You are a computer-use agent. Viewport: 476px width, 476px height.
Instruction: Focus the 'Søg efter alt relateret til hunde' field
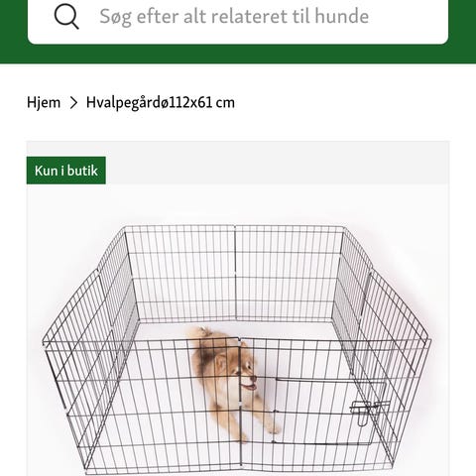tap(238, 17)
